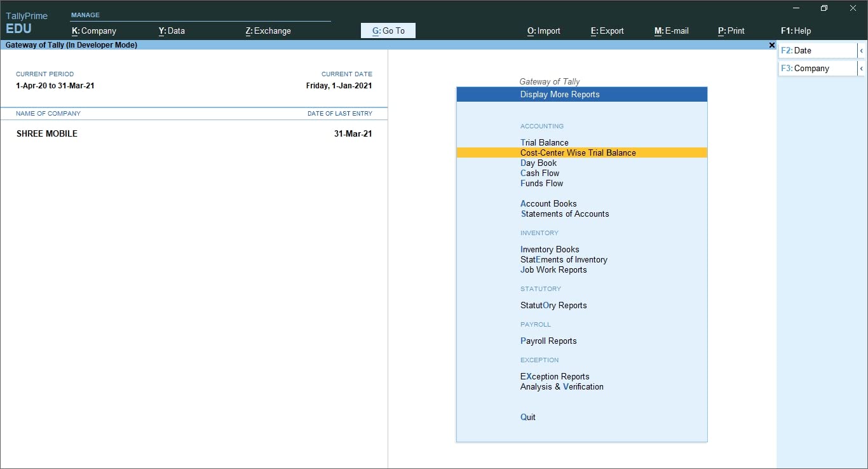Image resolution: width=868 pixels, height=469 pixels.
Task: Select Quit from the menu
Action: click(x=527, y=417)
